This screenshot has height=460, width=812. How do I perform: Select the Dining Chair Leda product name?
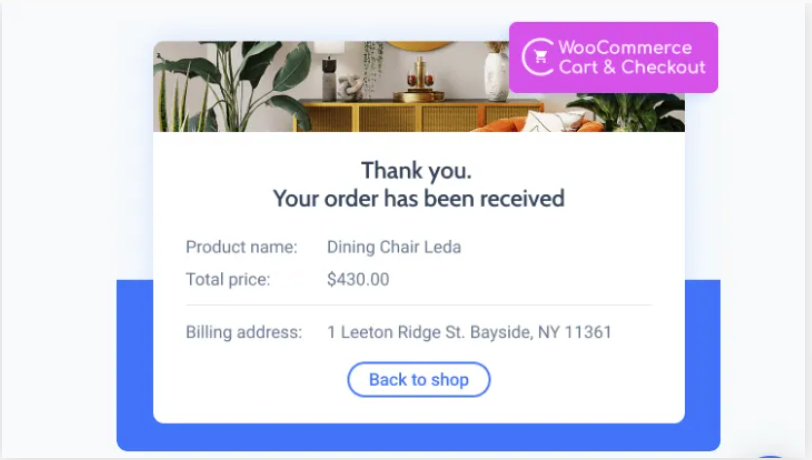click(394, 247)
